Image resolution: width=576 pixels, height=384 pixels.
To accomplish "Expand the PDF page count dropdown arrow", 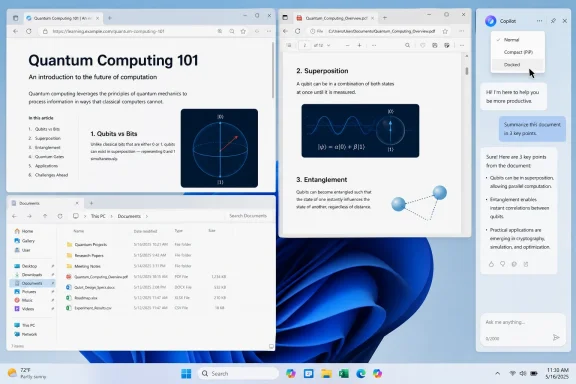I will (328, 45).
